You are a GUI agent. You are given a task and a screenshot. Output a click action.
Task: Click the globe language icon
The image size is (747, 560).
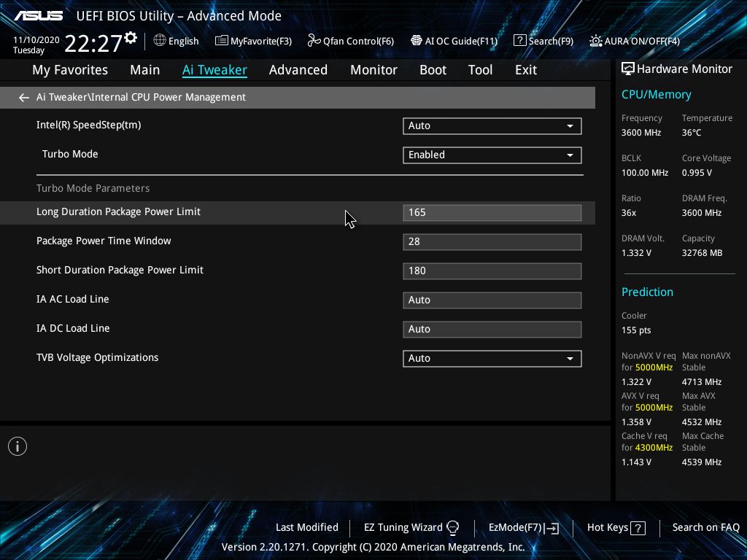tap(160, 41)
